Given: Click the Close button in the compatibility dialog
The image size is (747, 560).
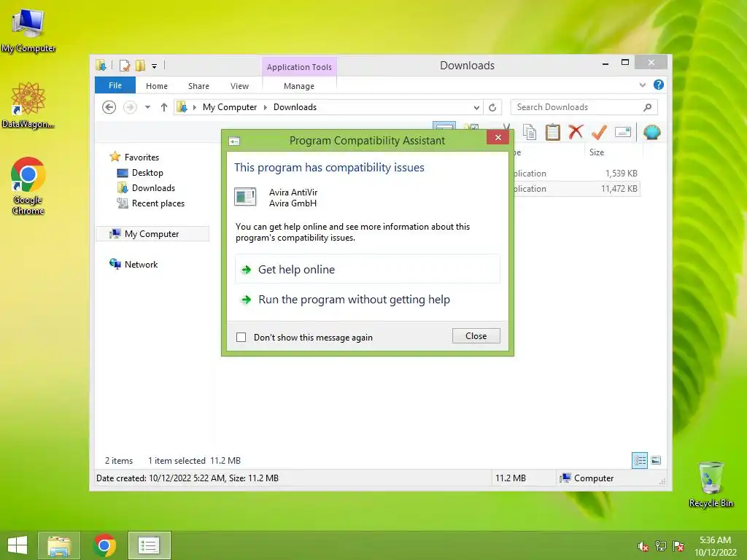Looking at the screenshot, I should [x=476, y=335].
